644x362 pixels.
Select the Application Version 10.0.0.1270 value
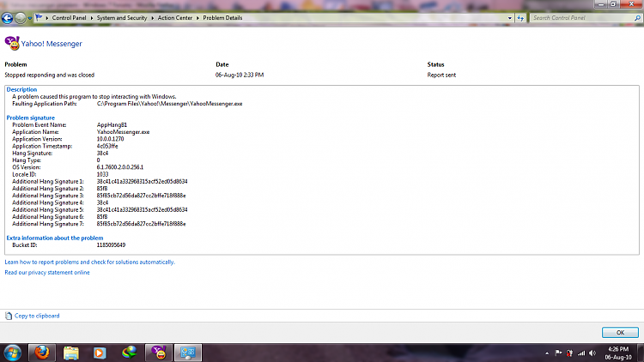[x=110, y=139]
